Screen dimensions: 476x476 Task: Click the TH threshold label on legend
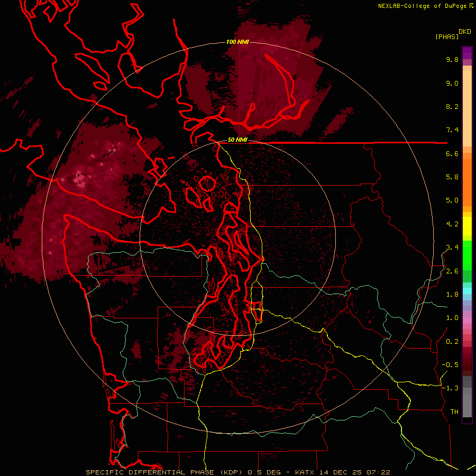coord(454,412)
